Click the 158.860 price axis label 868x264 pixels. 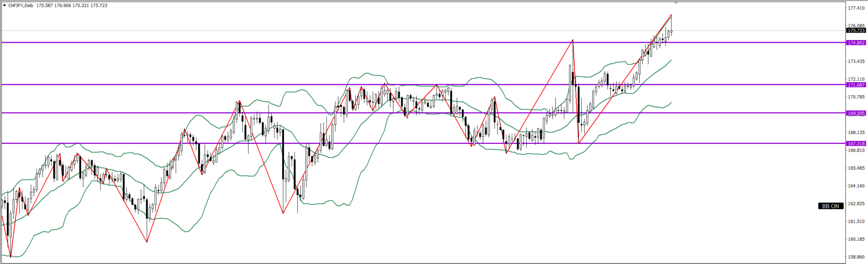[856, 257]
